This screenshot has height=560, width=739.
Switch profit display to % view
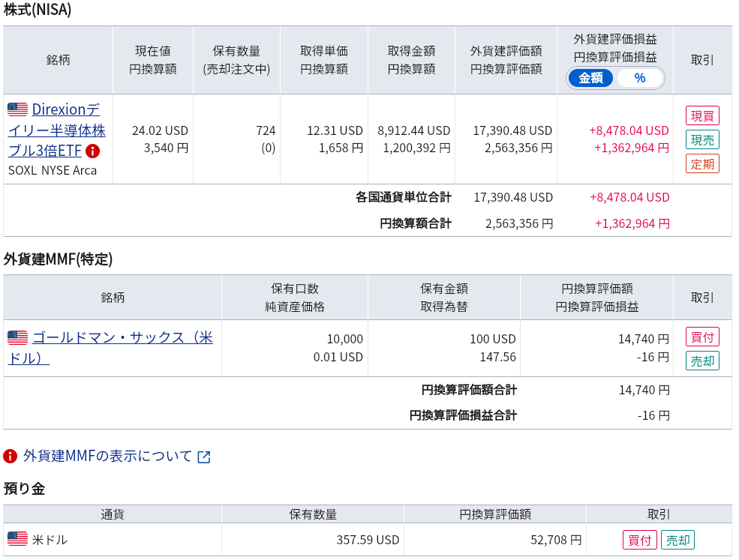point(639,78)
